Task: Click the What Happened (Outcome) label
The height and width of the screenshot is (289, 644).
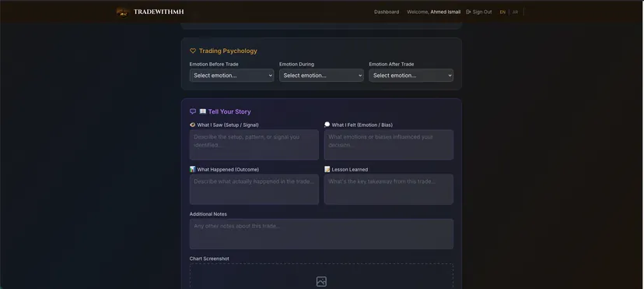Action: [228, 169]
